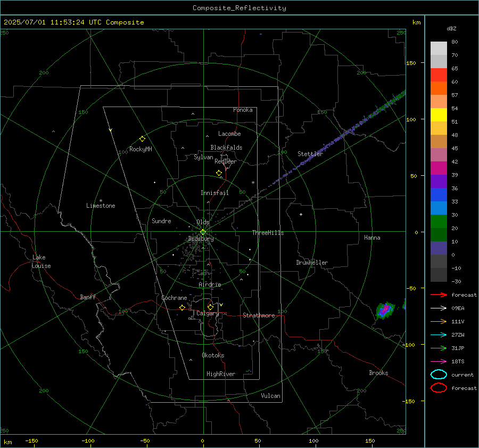Click the white 09EA arrow icon
This screenshot has height=448, width=479.
pos(439,308)
